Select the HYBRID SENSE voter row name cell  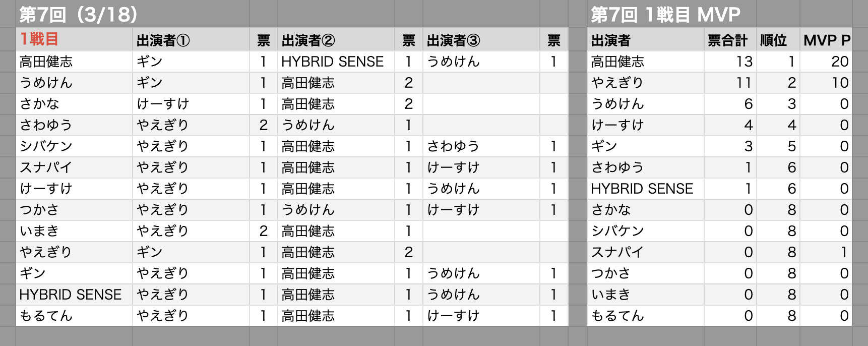pos(74,295)
